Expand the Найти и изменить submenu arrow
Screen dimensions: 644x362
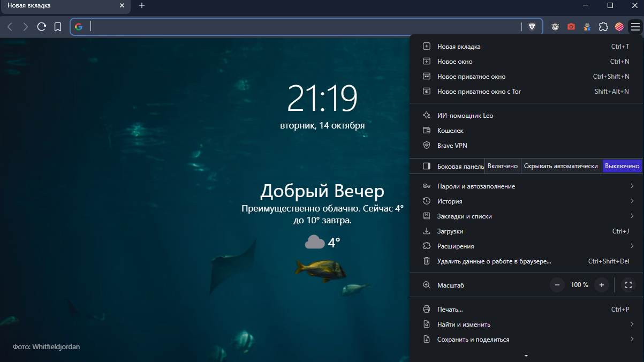coord(632,324)
